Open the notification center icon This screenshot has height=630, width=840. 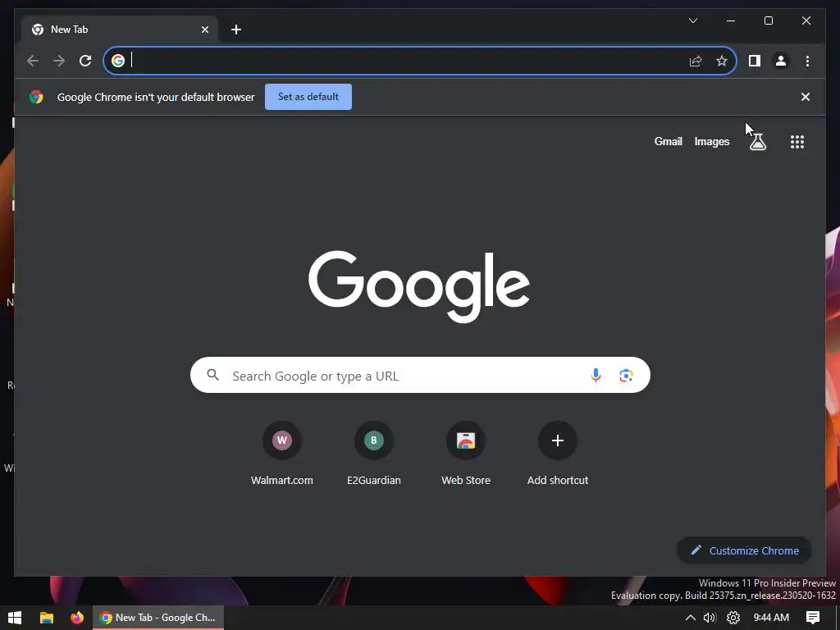coord(813,618)
